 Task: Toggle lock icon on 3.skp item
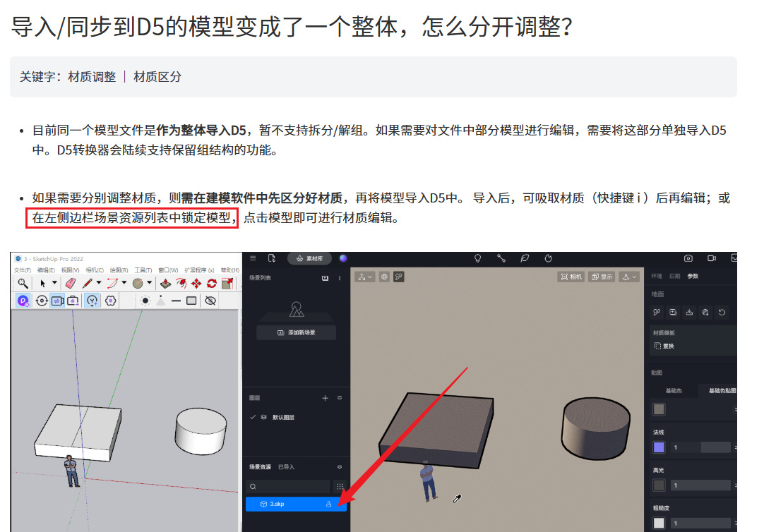(x=328, y=504)
